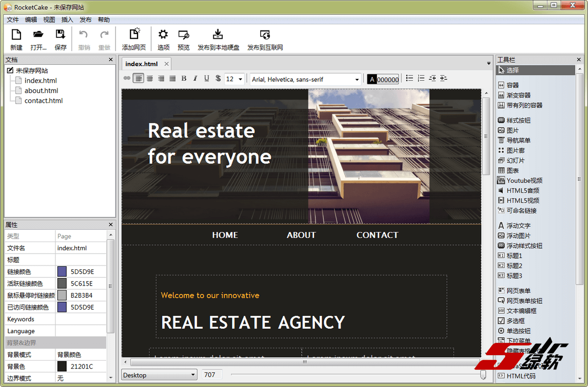
Task: Insert hyperlink using the chain link icon
Action: [x=127, y=78]
